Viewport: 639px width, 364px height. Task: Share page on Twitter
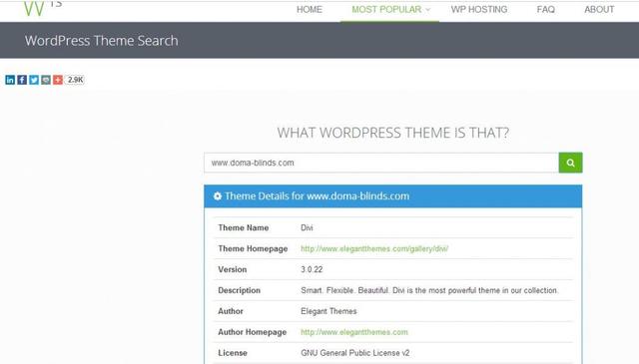(34, 80)
